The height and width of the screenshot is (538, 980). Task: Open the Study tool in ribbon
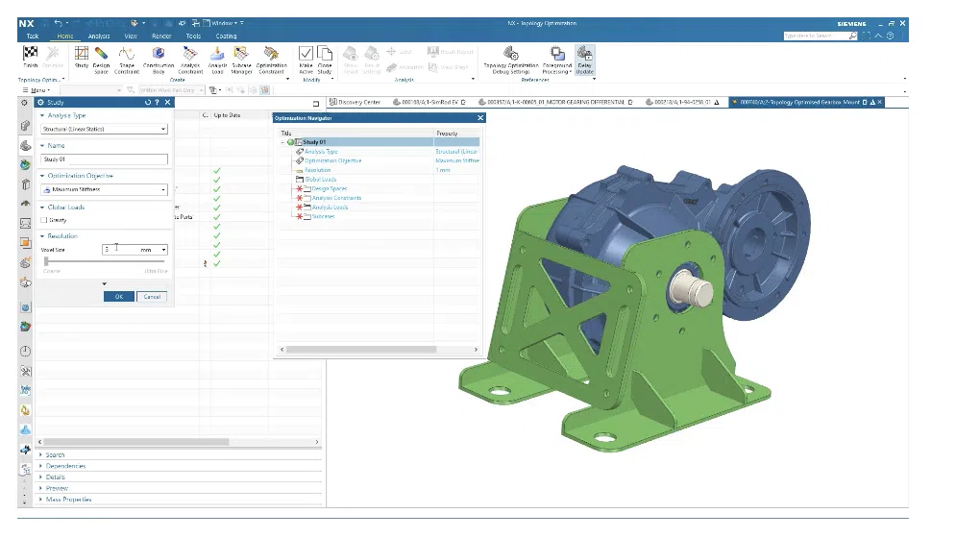tap(82, 54)
